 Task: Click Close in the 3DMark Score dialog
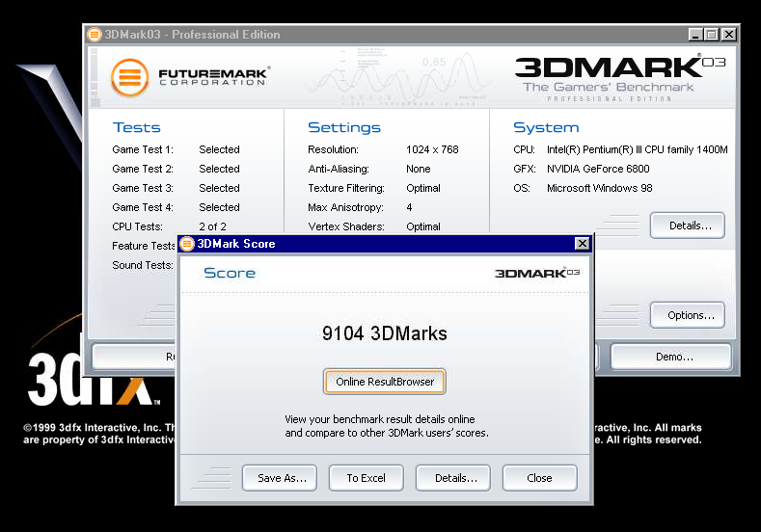tap(540, 478)
